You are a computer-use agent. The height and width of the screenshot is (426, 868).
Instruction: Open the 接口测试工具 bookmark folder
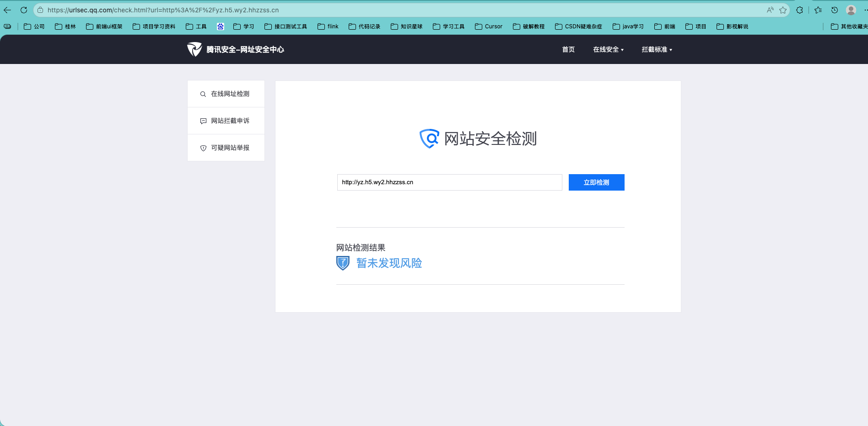[x=286, y=27]
